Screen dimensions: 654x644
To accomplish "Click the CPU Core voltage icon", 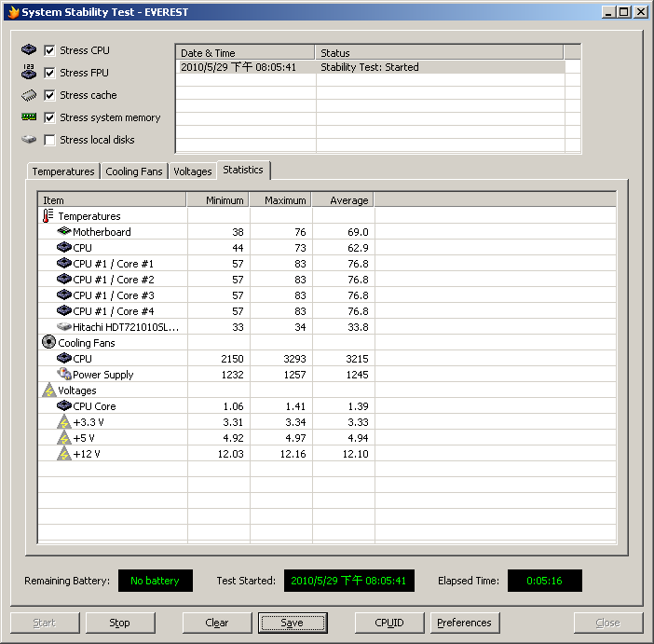I will click(x=64, y=406).
